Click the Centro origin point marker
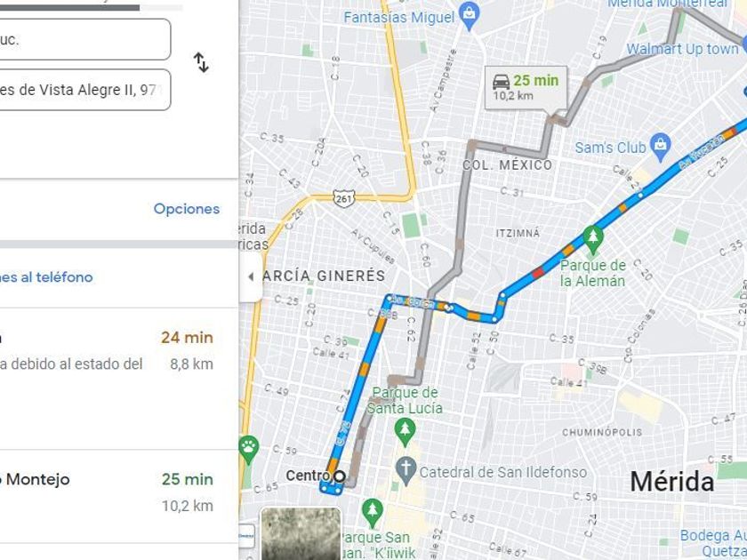This screenshot has width=747, height=560. click(339, 476)
